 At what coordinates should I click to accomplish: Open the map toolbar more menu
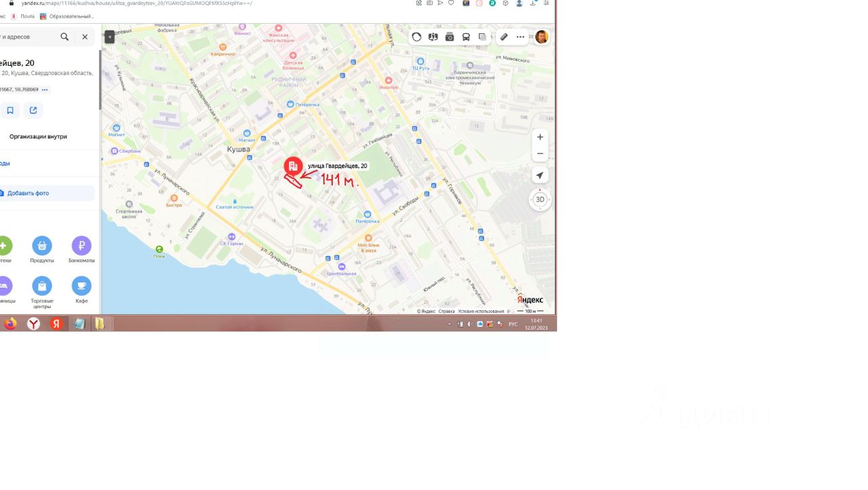tap(520, 37)
